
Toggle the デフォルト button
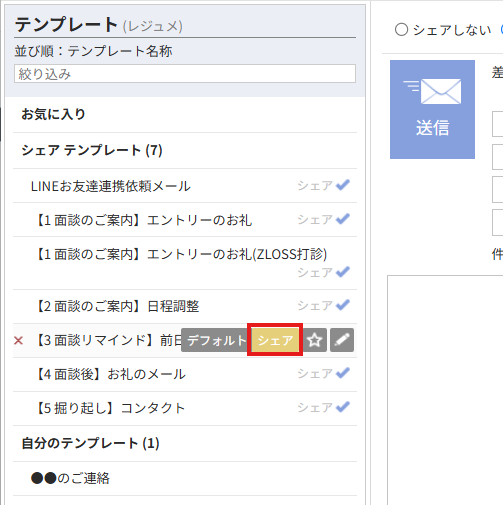(216, 340)
